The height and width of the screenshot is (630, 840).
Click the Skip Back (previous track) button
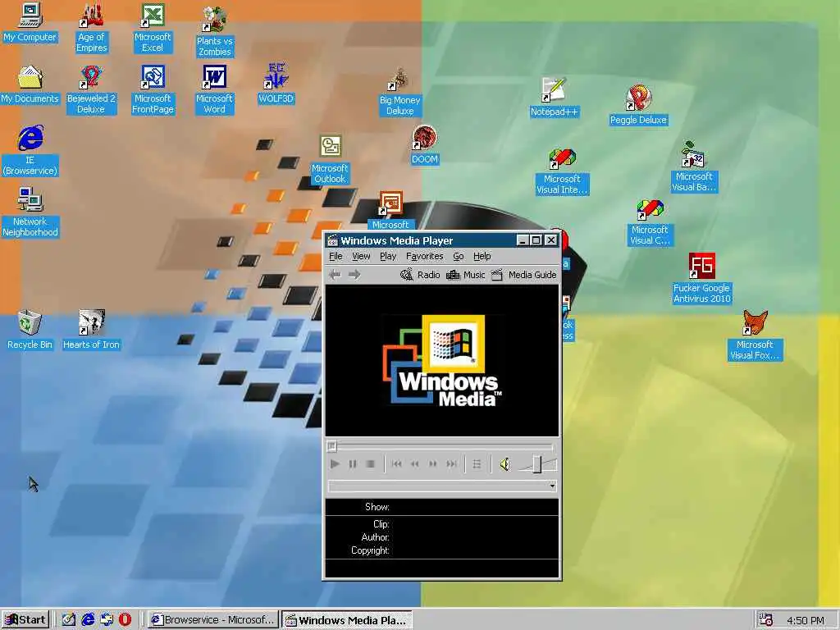(396, 464)
